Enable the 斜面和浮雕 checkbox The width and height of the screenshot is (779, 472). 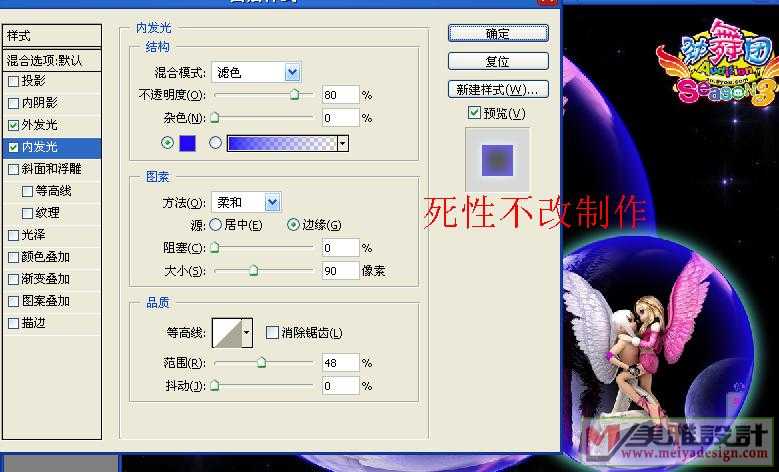13,169
